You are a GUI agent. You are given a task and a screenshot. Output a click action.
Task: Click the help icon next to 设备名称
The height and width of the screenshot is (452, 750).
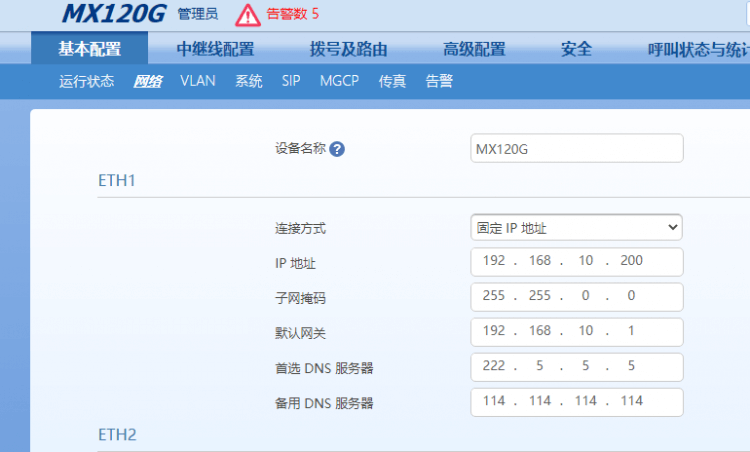(337, 149)
